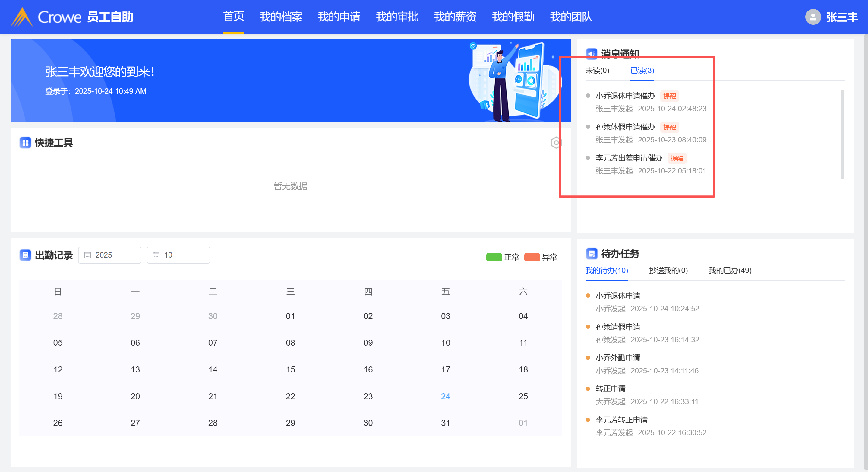
Task: Open 我的薪资 in top navigation
Action: tap(455, 17)
